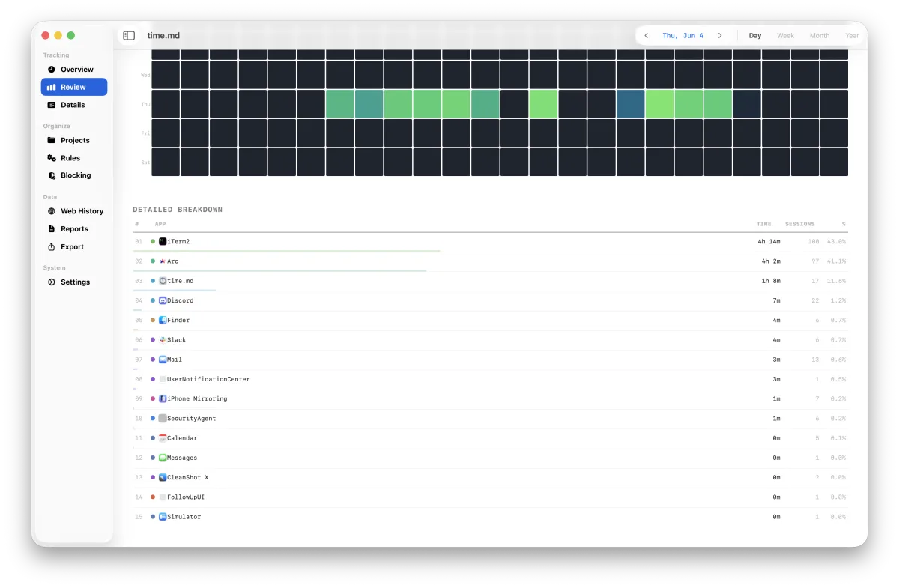899x588 pixels.
Task: Click time.md time value 1h 8m
Action: pos(771,281)
